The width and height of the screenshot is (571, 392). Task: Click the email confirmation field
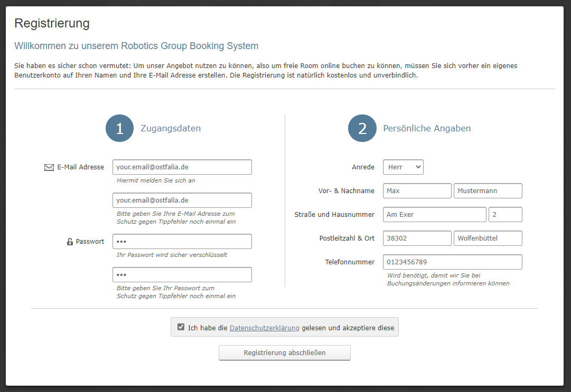(182, 200)
